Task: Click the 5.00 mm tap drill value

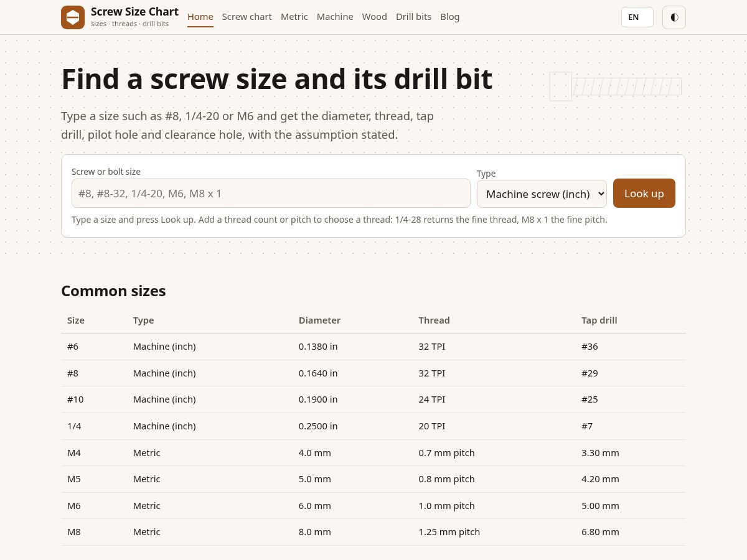Action: (601, 506)
